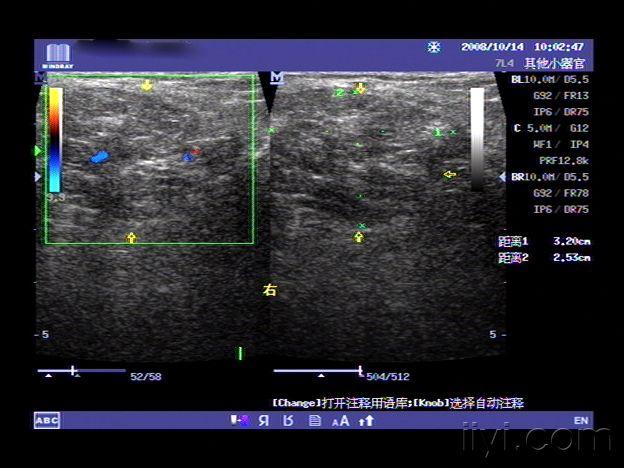Viewport: 624px width, 468px height.
Task: Select the yellow 右 annotation label
Action: coord(270,290)
